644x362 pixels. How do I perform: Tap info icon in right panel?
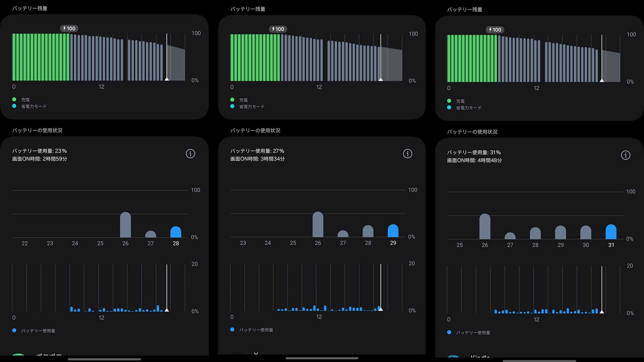click(626, 155)
